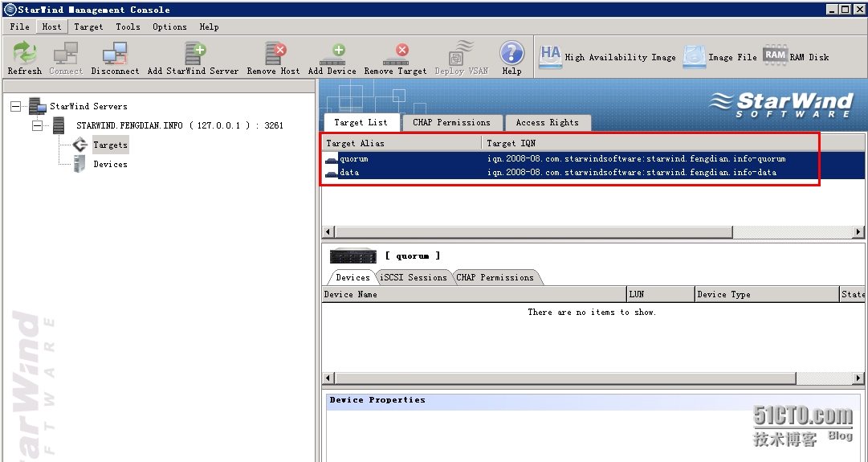The image size is (868, 462).
Task: Click the device list horizontal scrollbar thumb
Action: (565, 378)
